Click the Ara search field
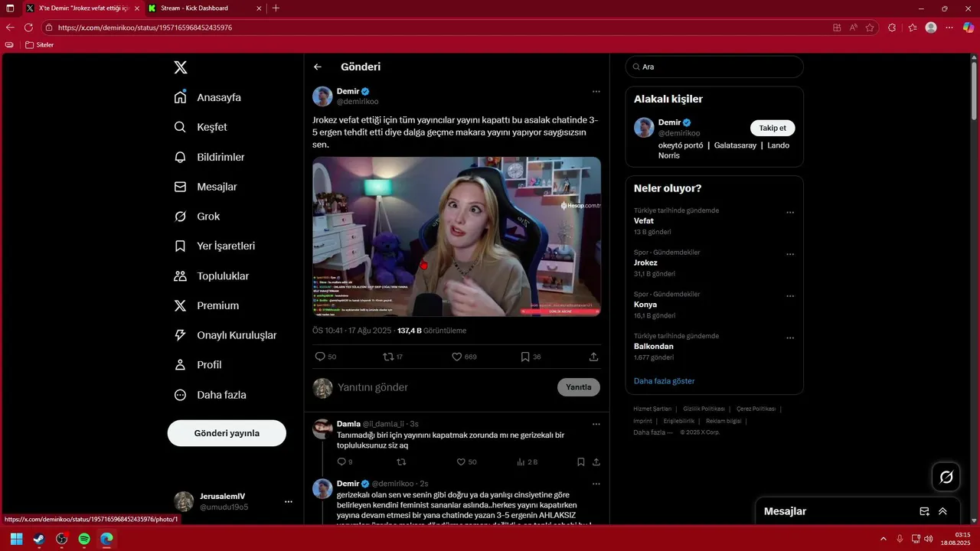Viewport: 980px width, 551px height. [714, 67]
